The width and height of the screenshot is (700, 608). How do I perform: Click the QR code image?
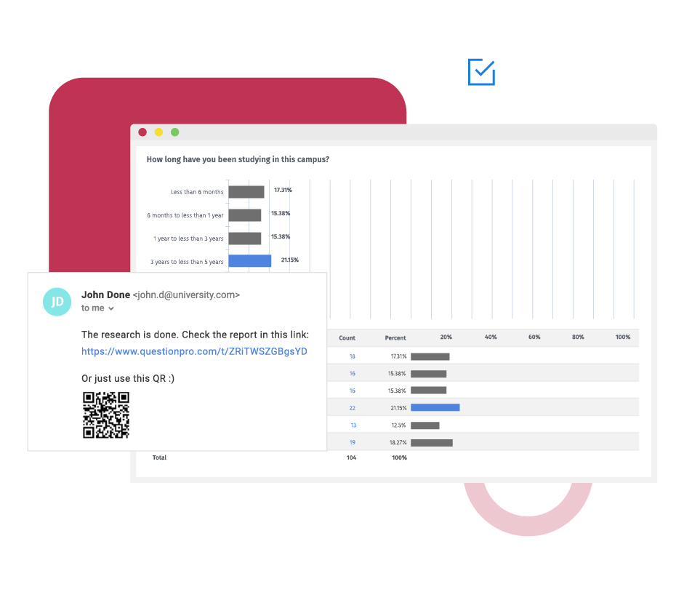click(x=106, y=415)
